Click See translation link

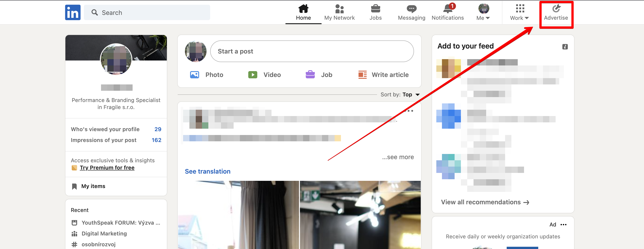[x=207, y=171]
